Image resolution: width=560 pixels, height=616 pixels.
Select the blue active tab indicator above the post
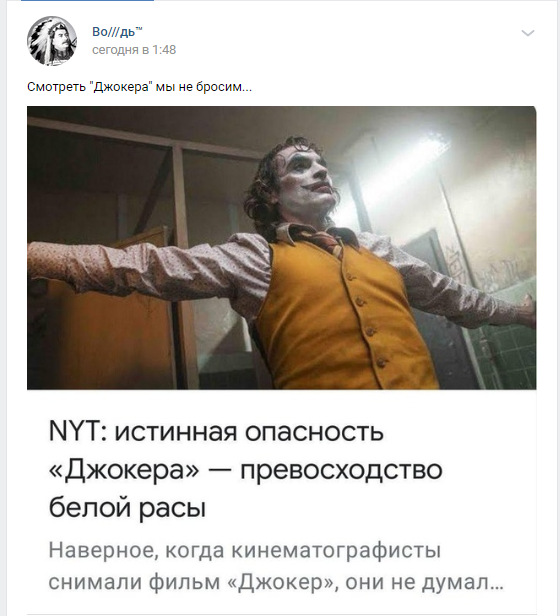coord(87,1)
